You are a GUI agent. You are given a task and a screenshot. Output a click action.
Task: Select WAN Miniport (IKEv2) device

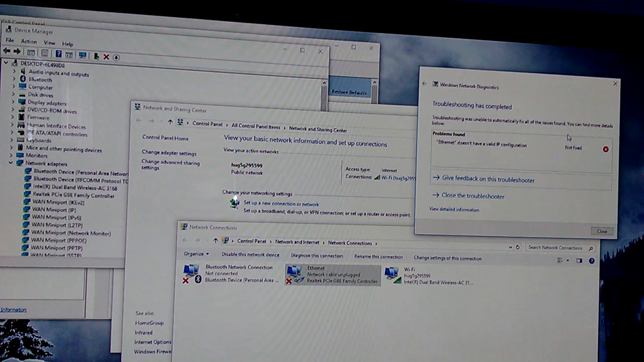tap(58, 202)
